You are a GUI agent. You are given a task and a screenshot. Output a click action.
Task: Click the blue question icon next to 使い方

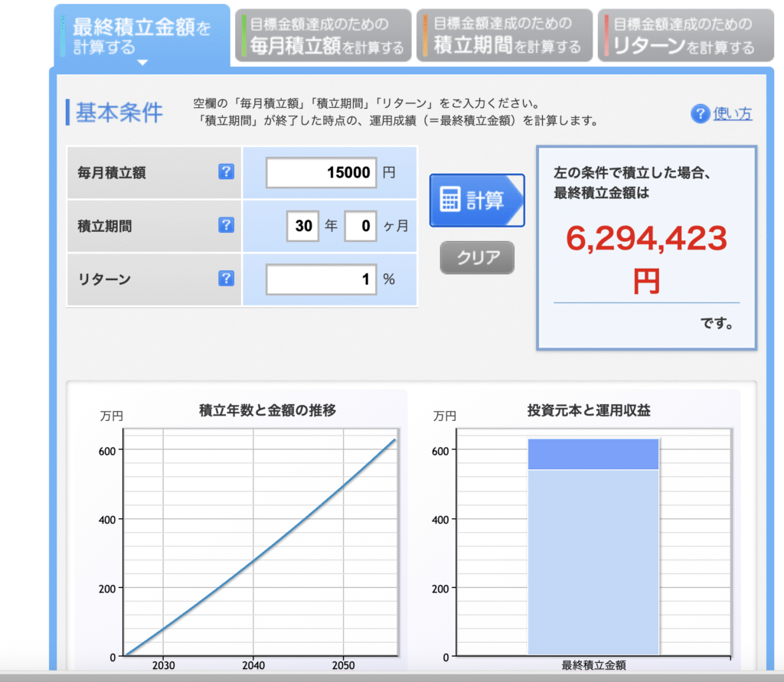[x=700, y=114]
